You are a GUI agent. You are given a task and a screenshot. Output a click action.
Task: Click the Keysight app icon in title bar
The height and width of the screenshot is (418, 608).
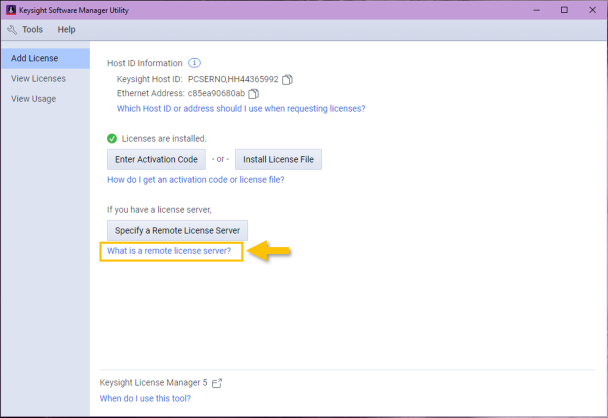coord(11,10)
